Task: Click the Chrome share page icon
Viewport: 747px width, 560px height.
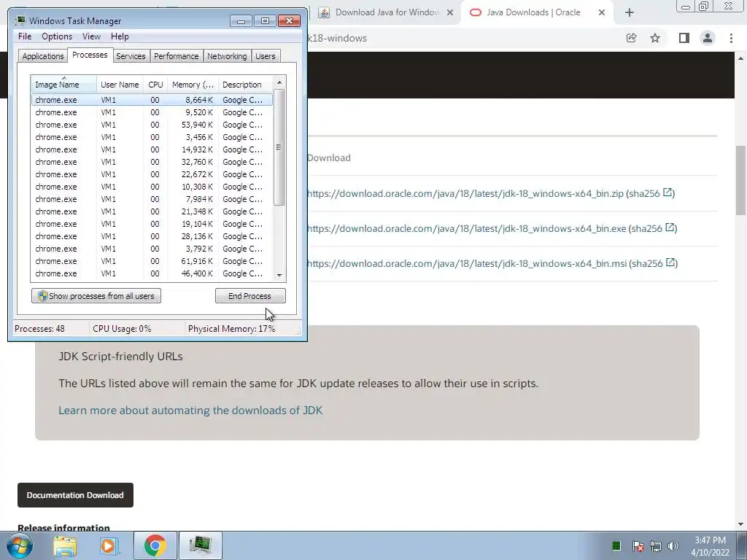Action: pos(631,38)
